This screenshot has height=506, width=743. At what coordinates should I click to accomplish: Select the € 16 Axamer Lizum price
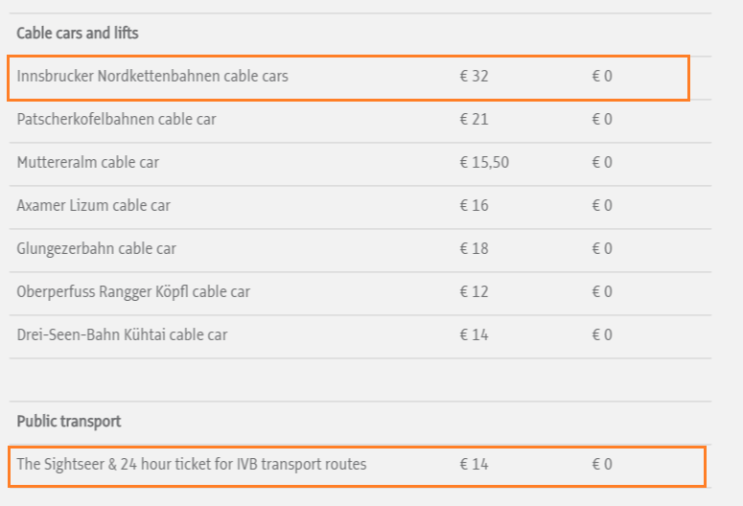474,205
